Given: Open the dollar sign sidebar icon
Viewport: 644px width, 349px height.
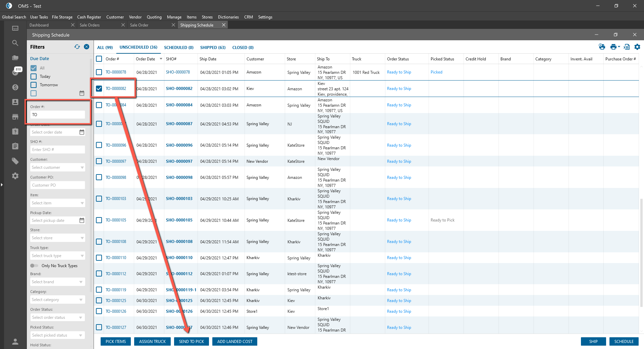Looking at the screenshot, I should [15, 87].
